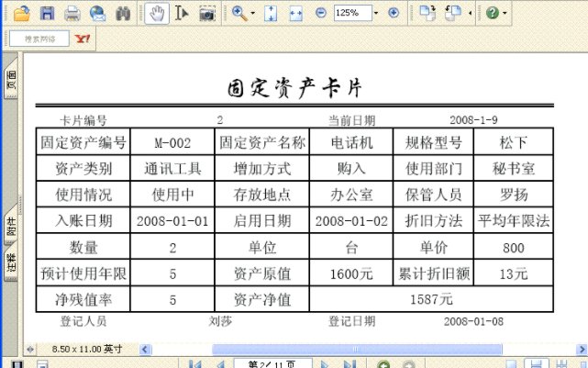
Task: Print the document using the printer icon
Action: pos(72,14)
